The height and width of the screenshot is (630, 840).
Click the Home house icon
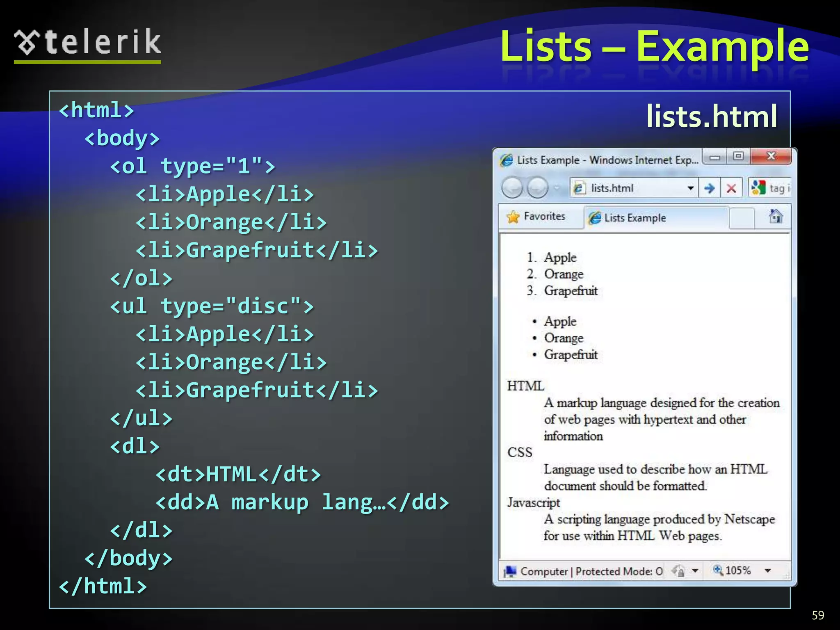point(775,216)
